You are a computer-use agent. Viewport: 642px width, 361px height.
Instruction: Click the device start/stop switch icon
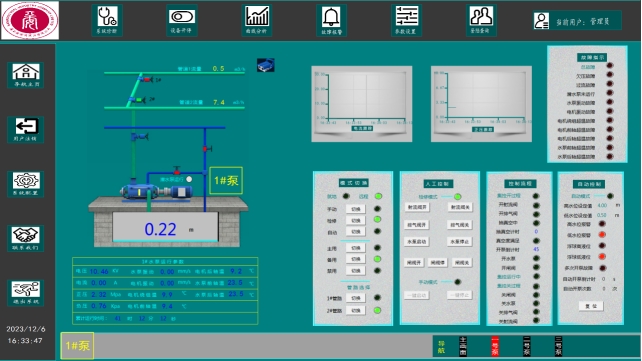pos(182,20)
